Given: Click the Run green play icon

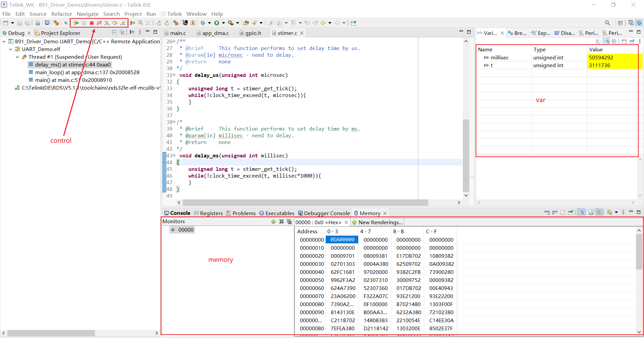Looking at the screenshot, I should 217,23.
